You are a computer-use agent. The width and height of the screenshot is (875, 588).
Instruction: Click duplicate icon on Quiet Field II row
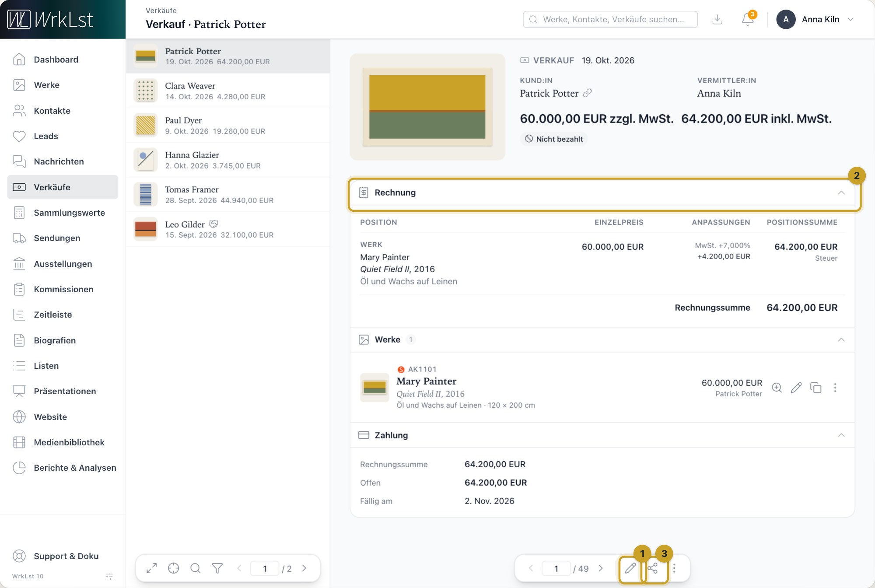pos(816,388)
